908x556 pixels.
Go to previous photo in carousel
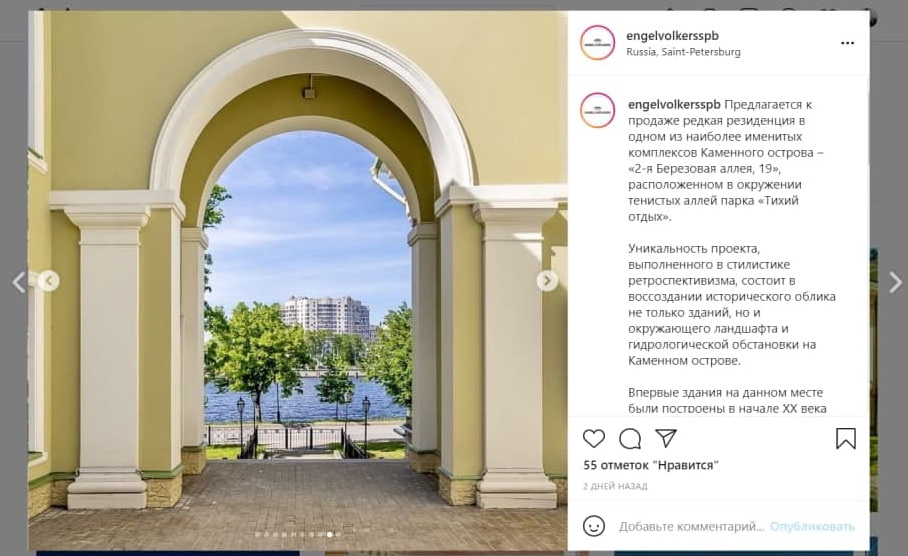49,281
